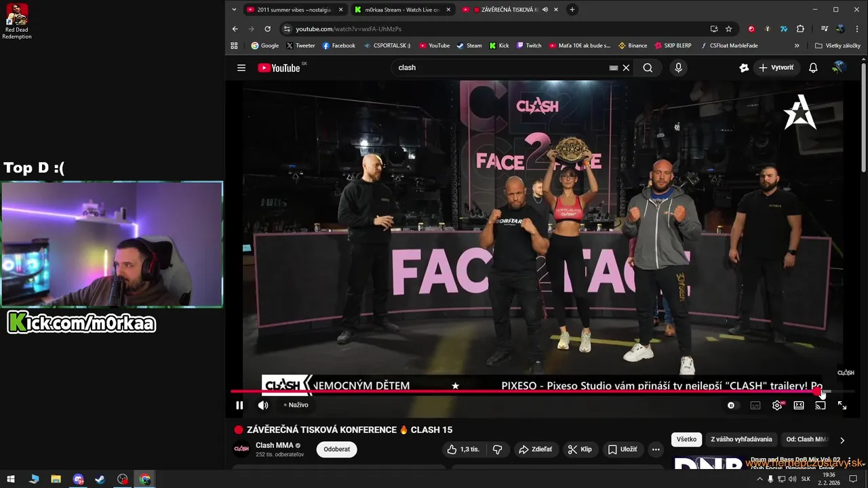
Task: Open the player settings gear
Action: point(777,405)
